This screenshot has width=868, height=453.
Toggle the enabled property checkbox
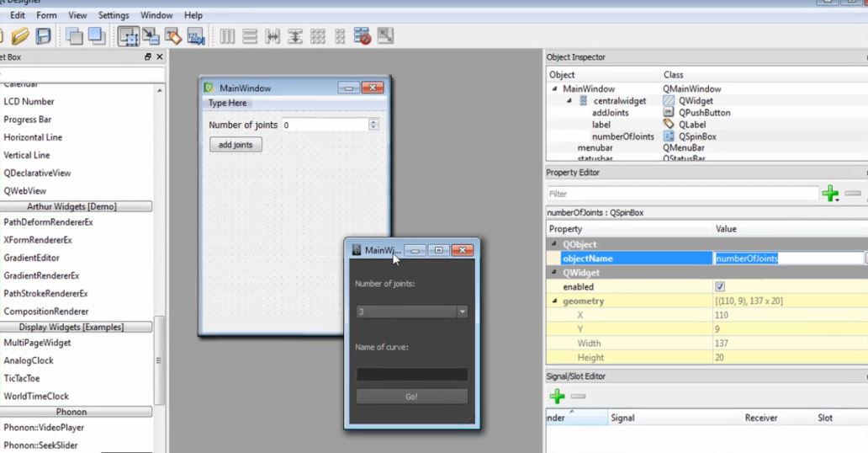720,286
